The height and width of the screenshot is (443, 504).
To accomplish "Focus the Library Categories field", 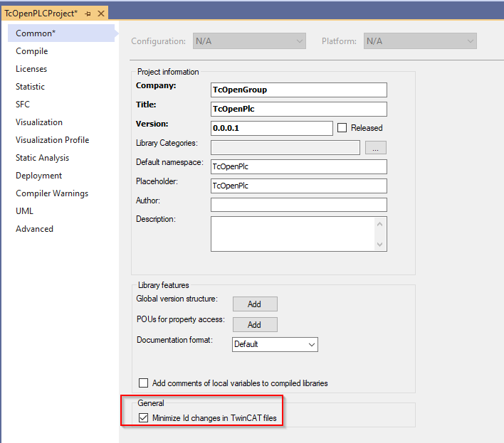I will (x=285, y=147).
